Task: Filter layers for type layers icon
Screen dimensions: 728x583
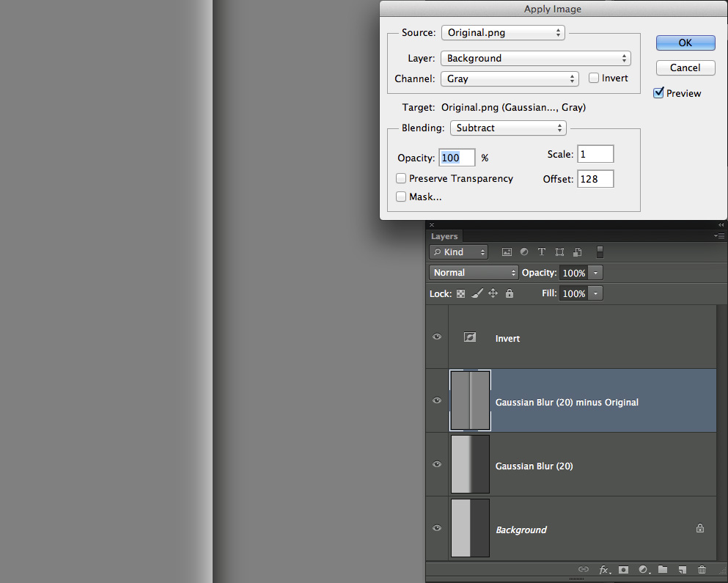Action: (541, 252)
